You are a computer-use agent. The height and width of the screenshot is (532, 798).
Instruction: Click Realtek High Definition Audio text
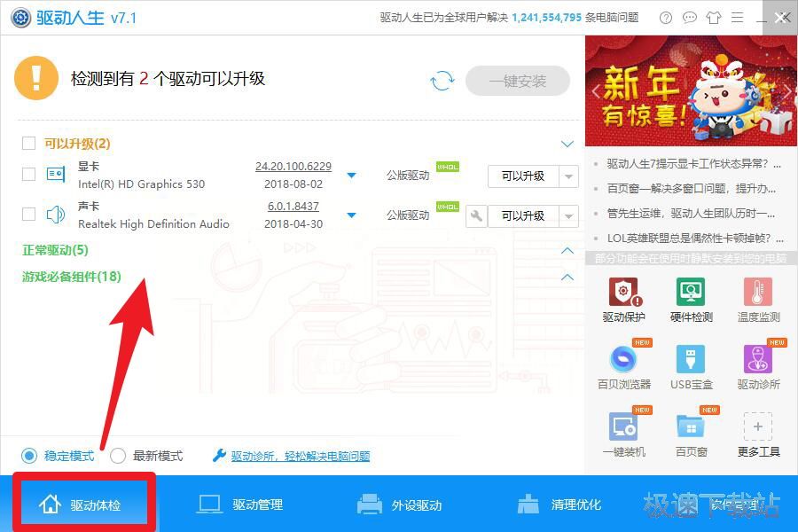pos(153,224)
